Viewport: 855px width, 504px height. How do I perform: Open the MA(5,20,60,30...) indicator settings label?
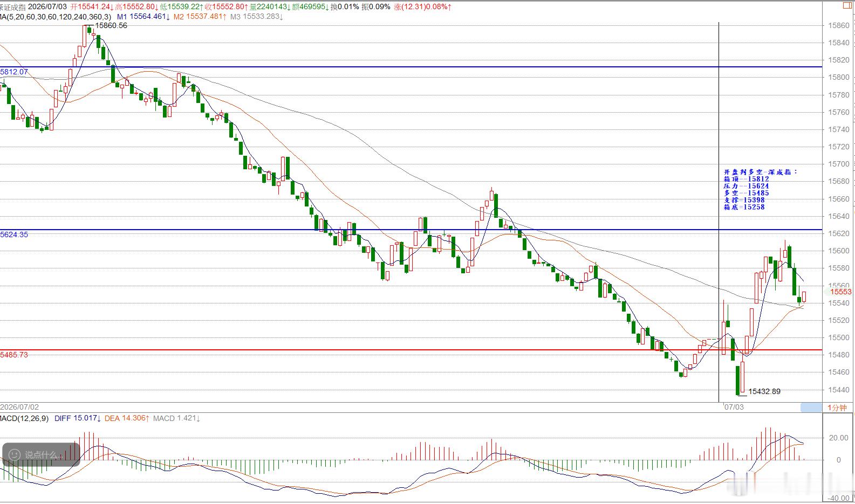pyautogui.click(x=56, y=17)
